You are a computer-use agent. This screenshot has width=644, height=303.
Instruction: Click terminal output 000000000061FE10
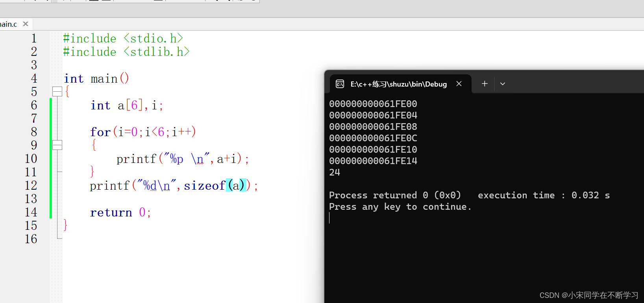tap(373, 150)
